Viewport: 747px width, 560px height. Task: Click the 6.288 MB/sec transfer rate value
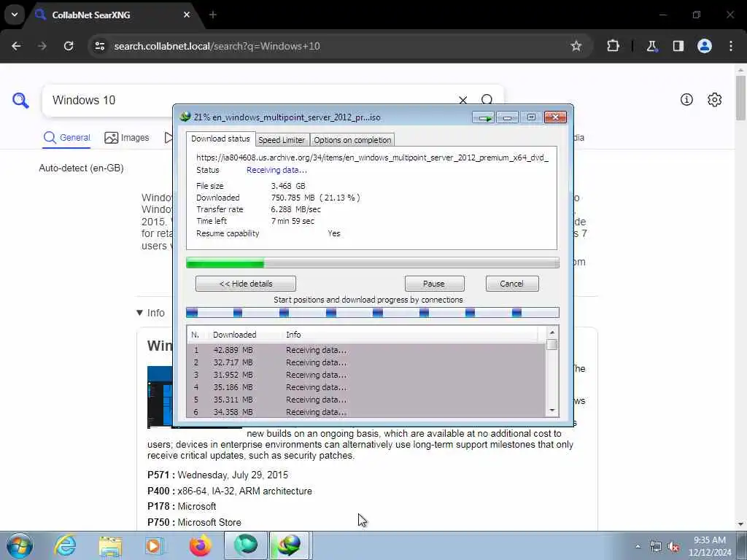click(x=296, y=209)
